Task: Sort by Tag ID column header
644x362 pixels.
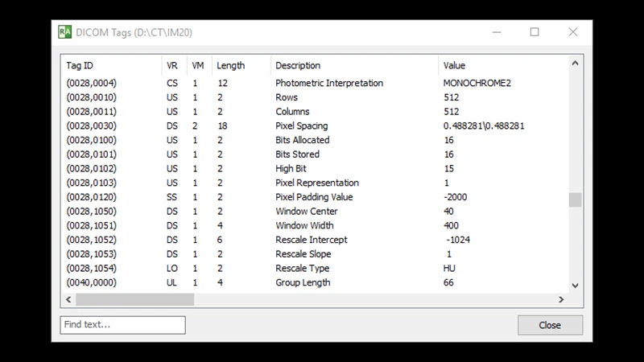Action: click(111, 65)
